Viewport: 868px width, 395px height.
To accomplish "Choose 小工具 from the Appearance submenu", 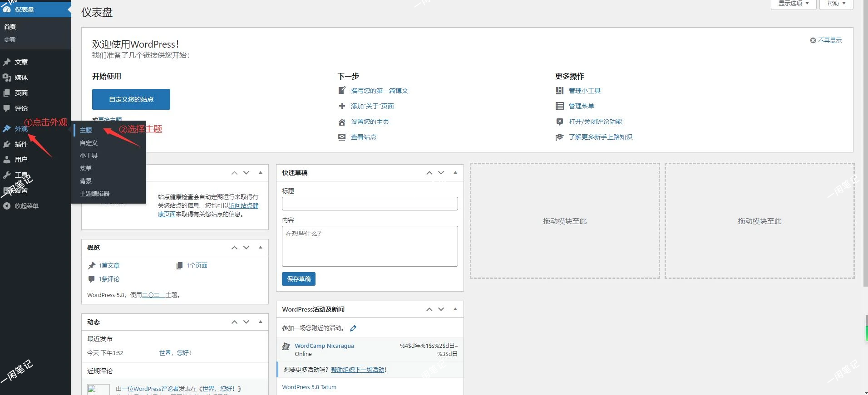I will click(x=89, y=156).
